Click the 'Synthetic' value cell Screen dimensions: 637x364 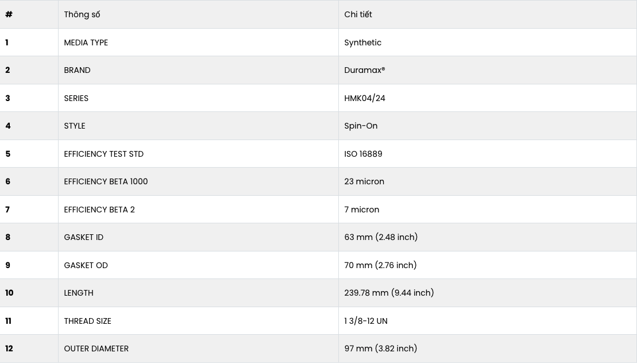(x=362, y=42)
